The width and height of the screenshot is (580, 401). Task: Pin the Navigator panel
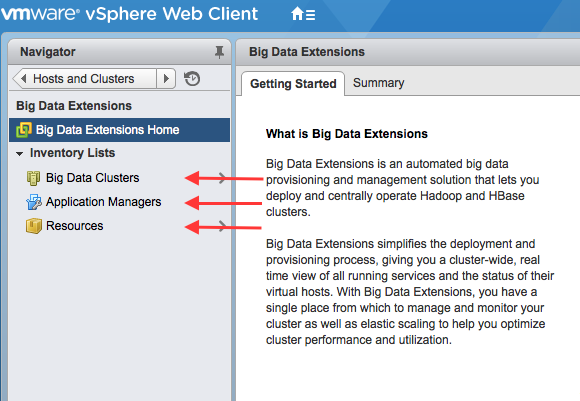(219, 52)
